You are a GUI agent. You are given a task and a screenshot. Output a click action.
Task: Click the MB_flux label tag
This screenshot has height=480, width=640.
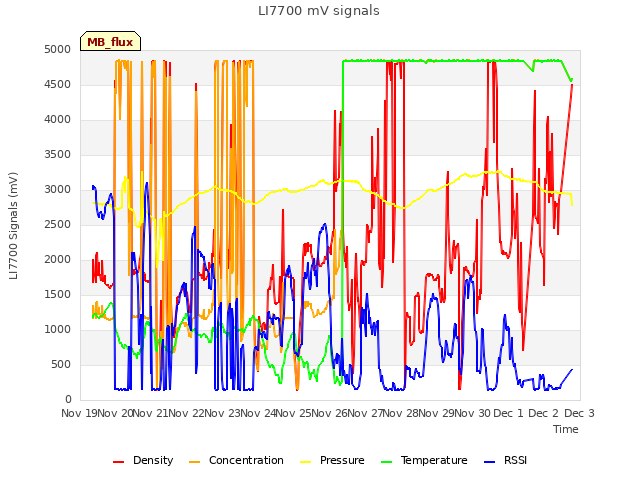(110, 41)
